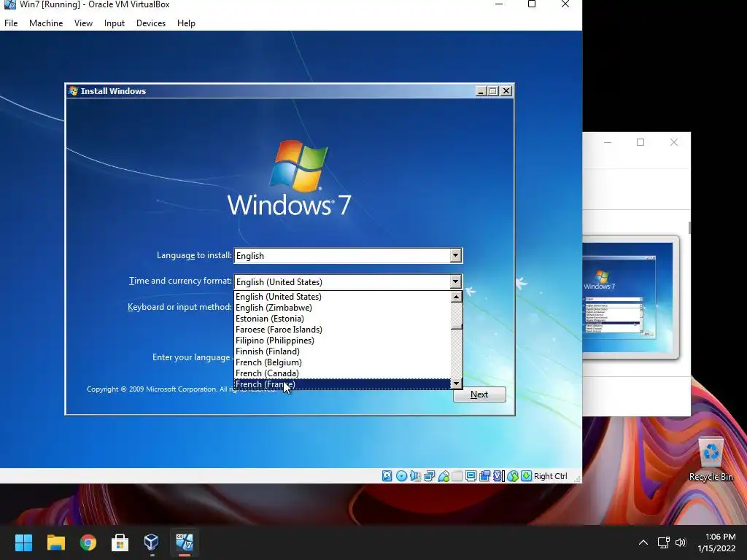747x560 pixels.
Task: Click the greyed shared folders status icon
Action: tap(457, 475)
